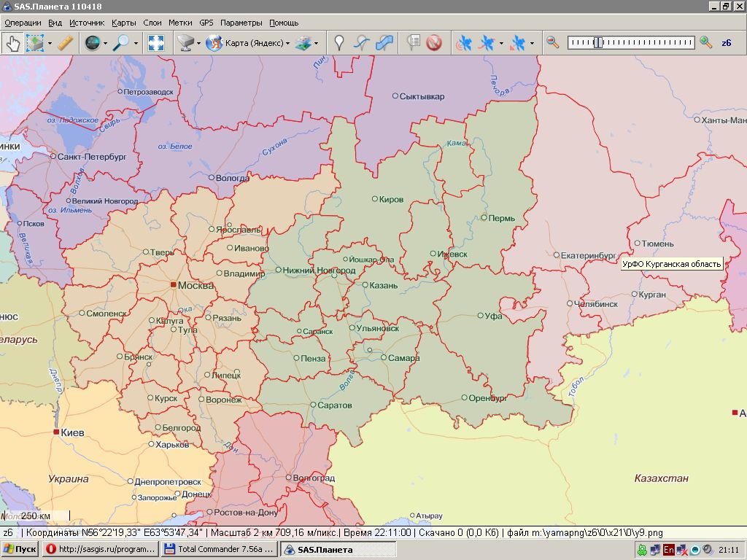Select the add polygon tool
Viewport: 747px width, 560px height.
(384, 43)
